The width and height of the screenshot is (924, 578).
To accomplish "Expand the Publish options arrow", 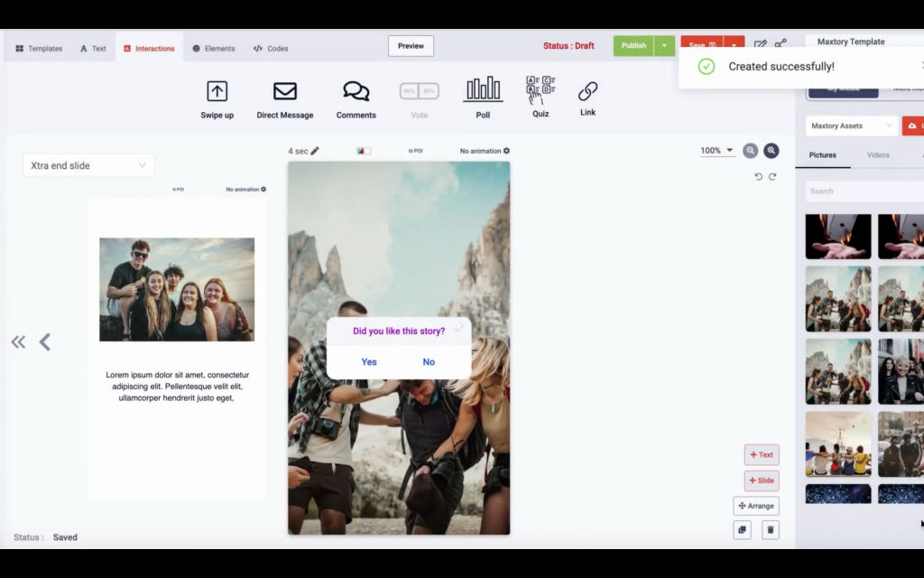I will [x=664, y=45].
